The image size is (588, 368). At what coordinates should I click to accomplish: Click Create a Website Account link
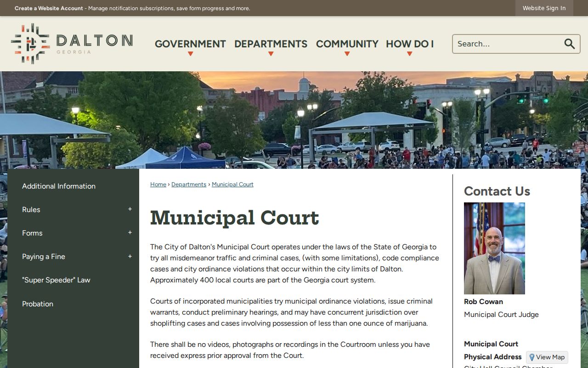(49, 8)
